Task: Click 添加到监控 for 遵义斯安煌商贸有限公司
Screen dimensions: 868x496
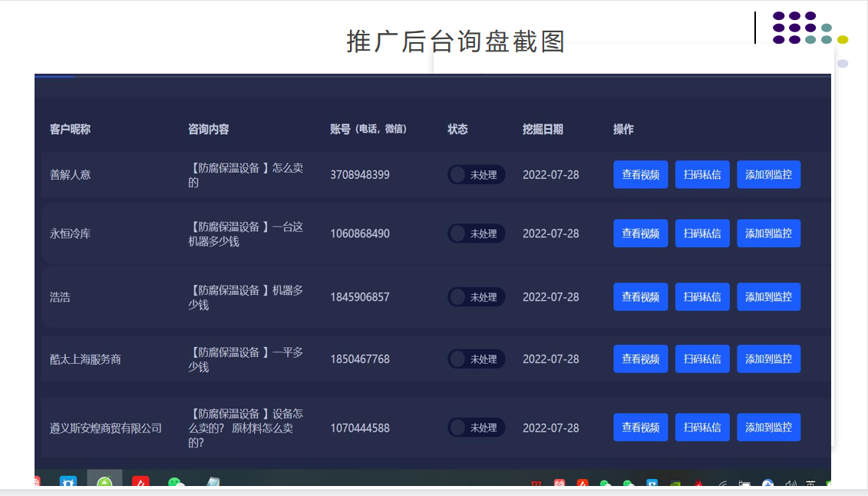Action: (768, 428)
